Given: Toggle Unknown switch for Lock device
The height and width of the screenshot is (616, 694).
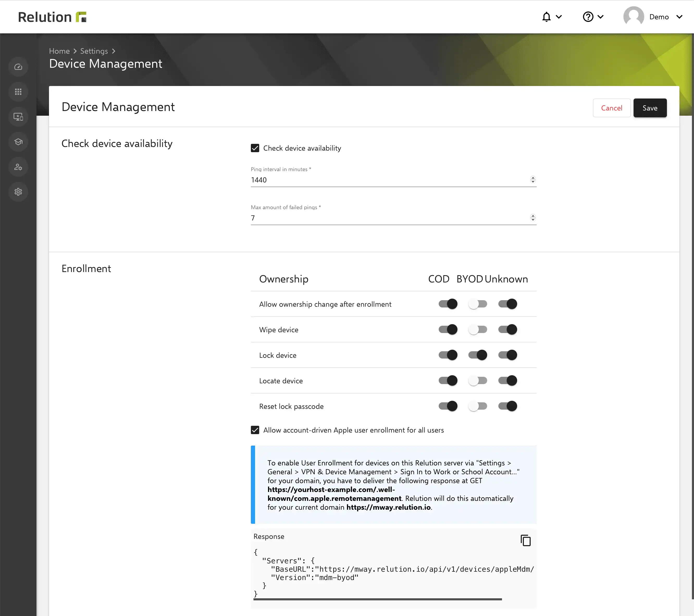Looking at the screenshot, I should (x=507, y=355).
